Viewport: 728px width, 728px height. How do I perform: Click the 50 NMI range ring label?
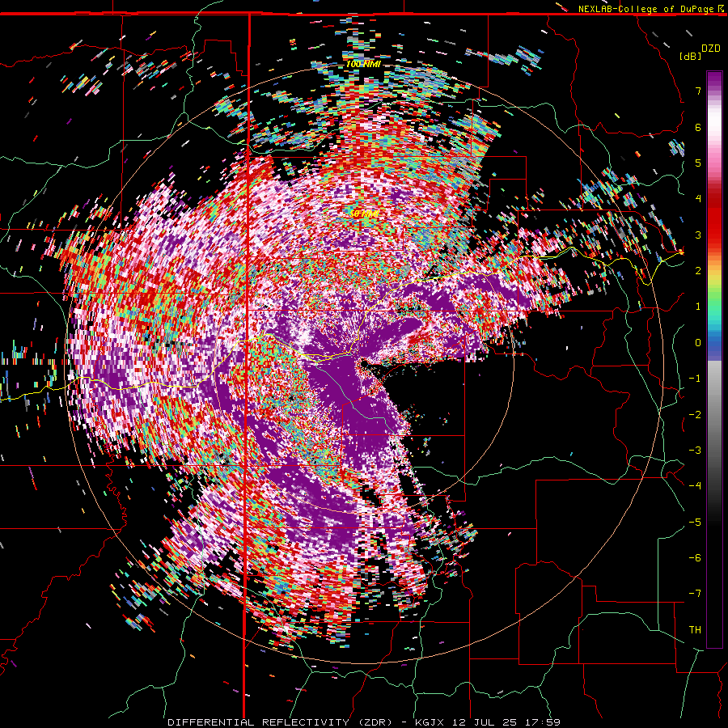pyautogui.click(x=363, y=214)
